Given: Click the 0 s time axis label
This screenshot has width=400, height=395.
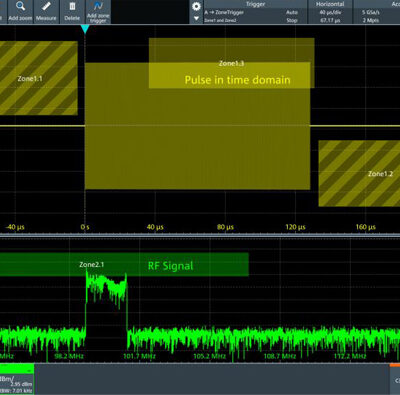Looking at the screenshot, I should 85,227.
